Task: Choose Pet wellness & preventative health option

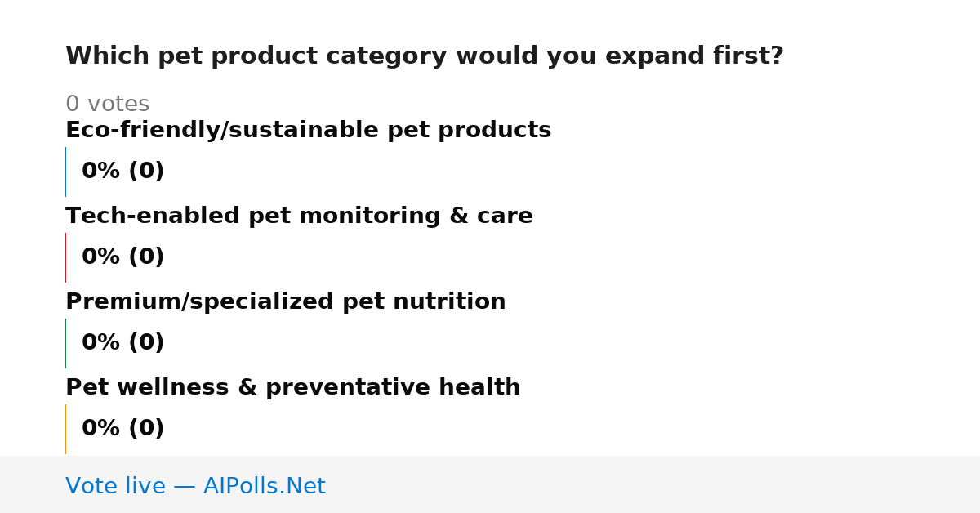Action: coord(292,387)
